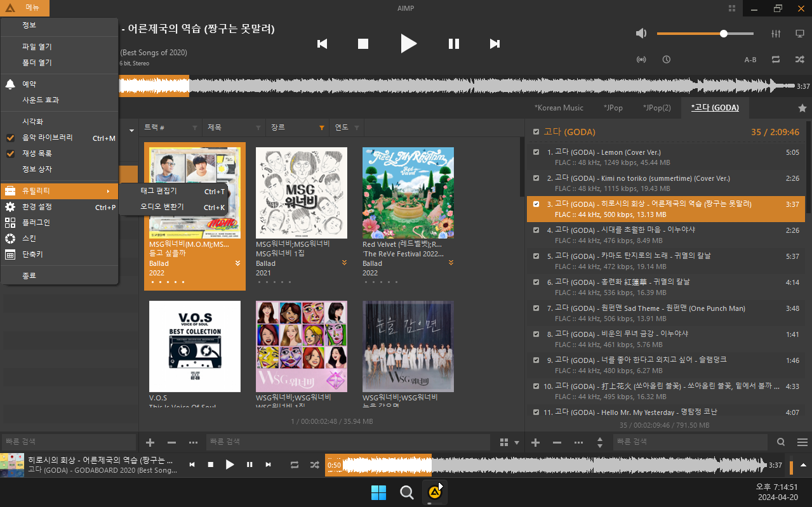Uncheck track 2 Kimi no toriko

coord(536,178)
